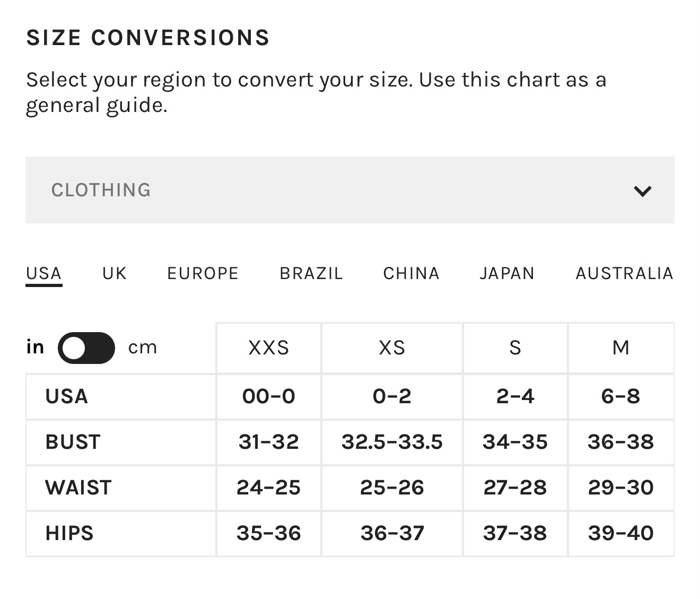Click the XXS size column header
The image size is (700, 599).
coord(269,348)
